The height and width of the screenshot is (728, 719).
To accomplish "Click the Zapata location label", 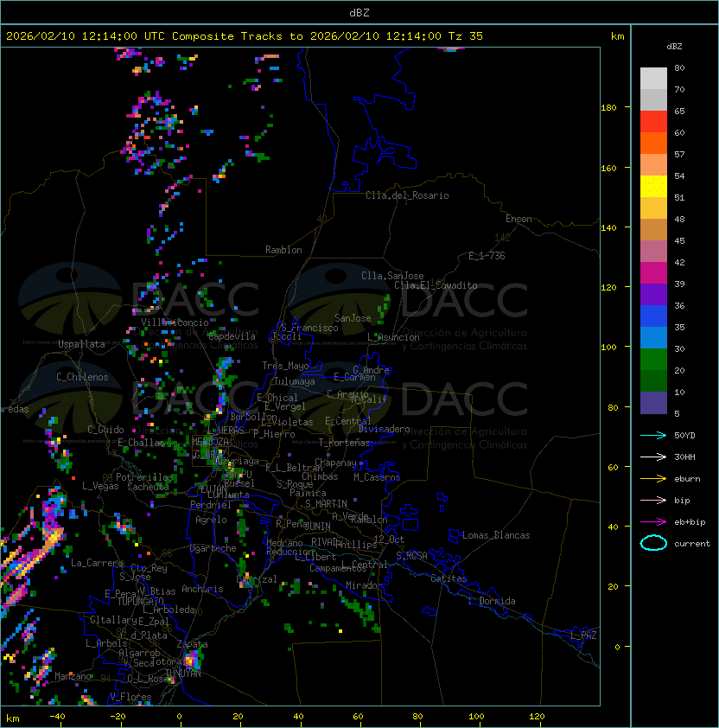I will [192, 644].
